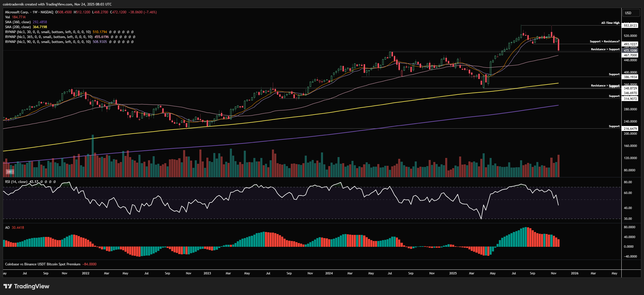Click the Support > Resistance? label
Image resolution: width=644 pixels, height=295 pixels.
pyautogui.click(x=605, y=42)
